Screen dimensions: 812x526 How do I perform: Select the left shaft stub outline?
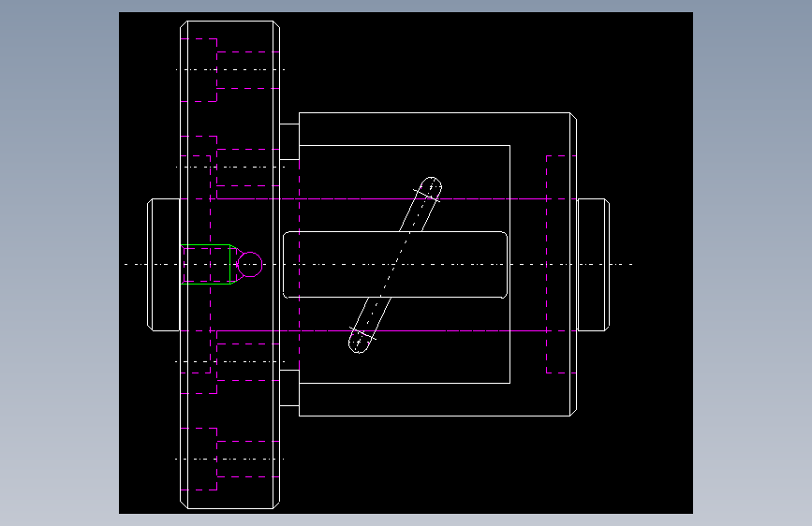tap(164, 265)
